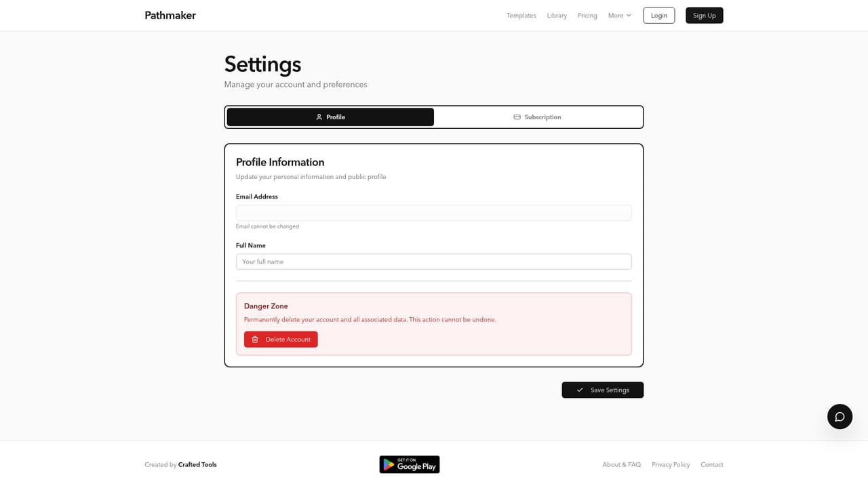868x488 pixels.
Task: Click the Full Name label
Action: point(251,245)
